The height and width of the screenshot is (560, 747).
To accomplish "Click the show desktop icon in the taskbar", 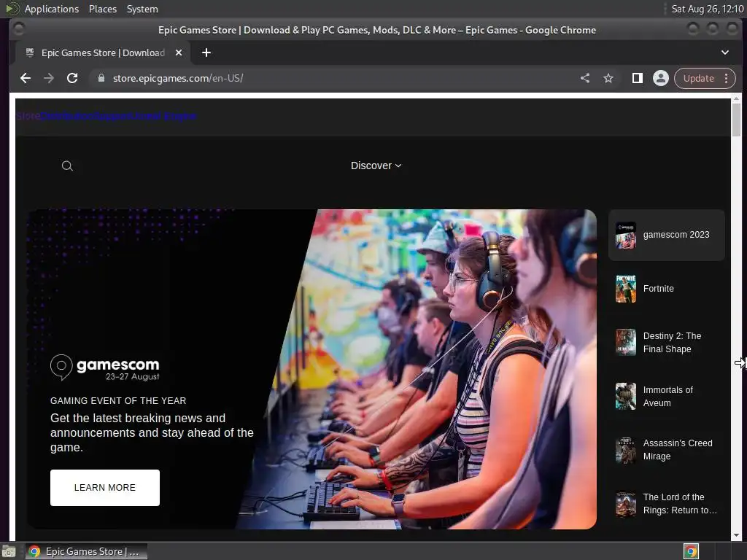I will tap(9, 551).
